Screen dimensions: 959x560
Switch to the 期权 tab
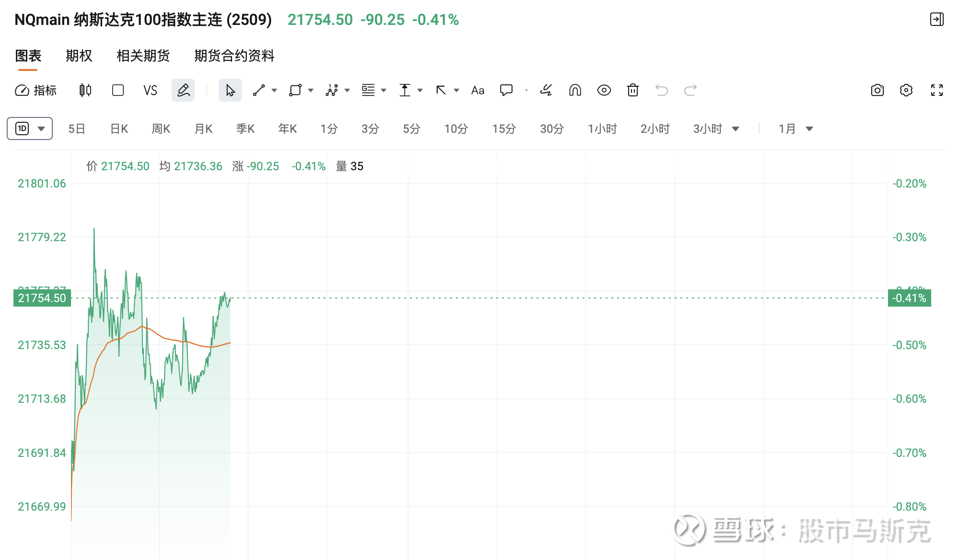[x=79, y=56]
